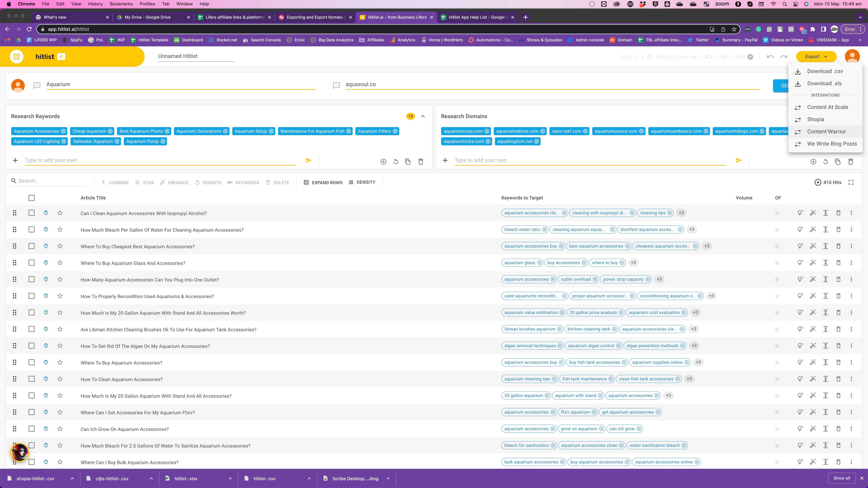Toggle fullscreen table icon next to 410 Hits
868x488 pixels.
click(x=851, y=182)
